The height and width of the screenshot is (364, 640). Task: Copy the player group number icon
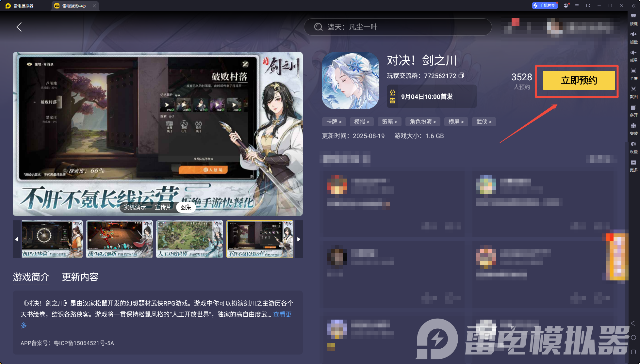pos(461,76)
